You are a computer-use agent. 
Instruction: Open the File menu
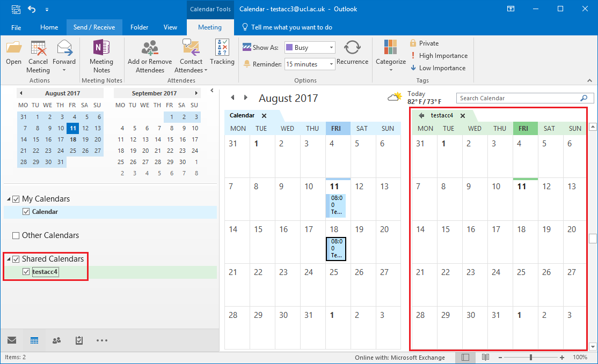pyautogui.click(x=16, y=27)
